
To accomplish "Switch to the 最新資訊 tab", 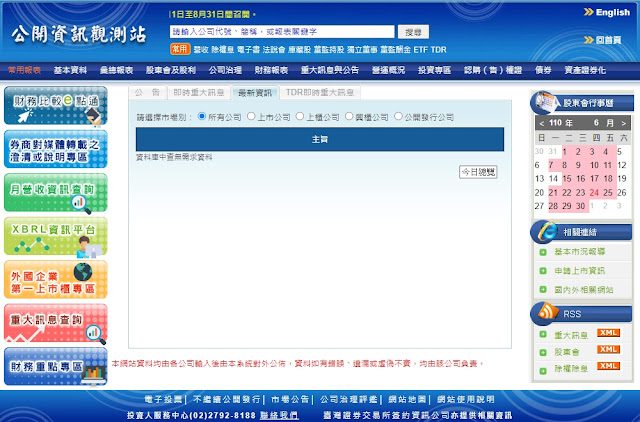I will (255, 93).
